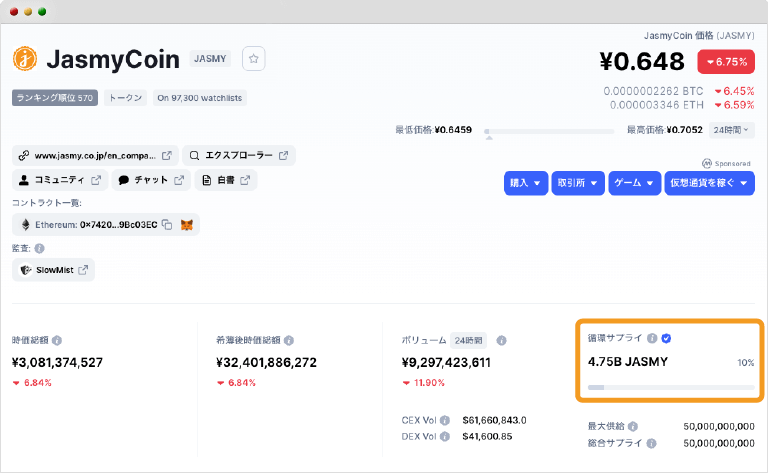Open the コミュニティ link

point(60,180)
